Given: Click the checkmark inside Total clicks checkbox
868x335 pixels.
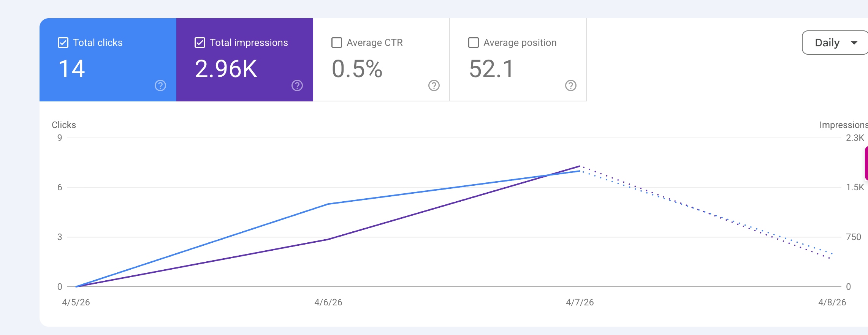Looking at the screenshot, I should pyautogui.click(x=64, y=43).
